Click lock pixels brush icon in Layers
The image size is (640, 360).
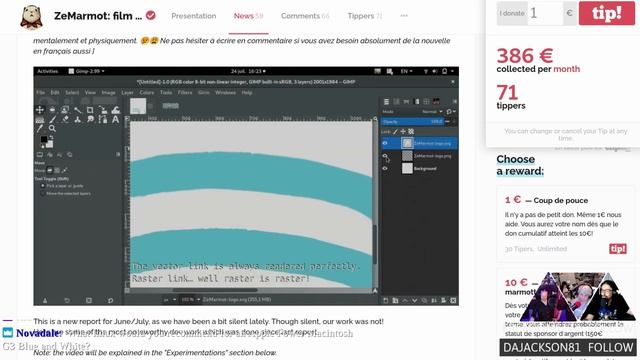coord(395,132)
